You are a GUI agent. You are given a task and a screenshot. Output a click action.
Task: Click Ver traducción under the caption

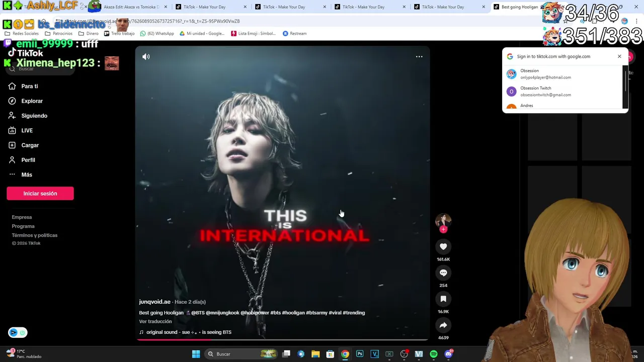(155, 321)
